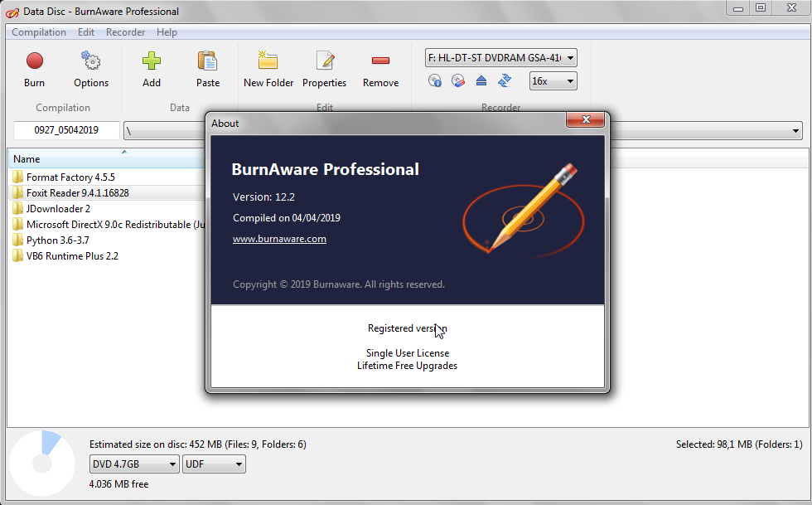
Task: Open the recorder drive dropdown
Action: click(x=500, y=57)
